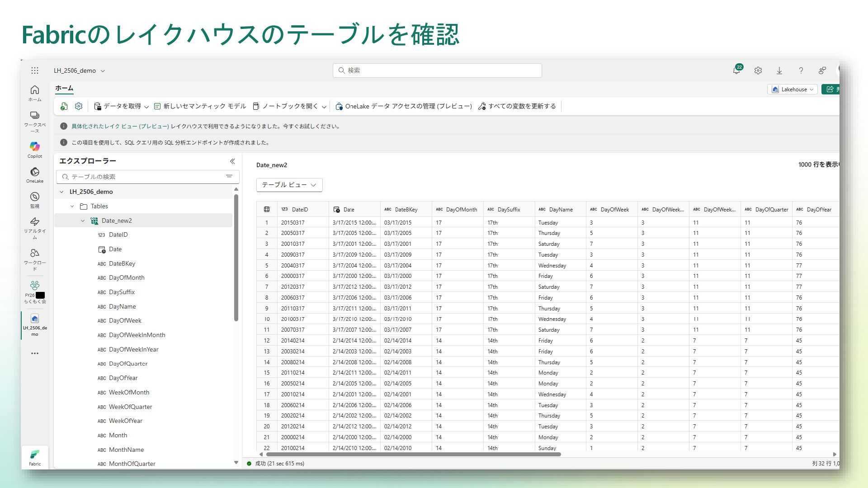Open notifications bell with 22 badge
Viewport: 868px width, 488px height.
[737, 70]
